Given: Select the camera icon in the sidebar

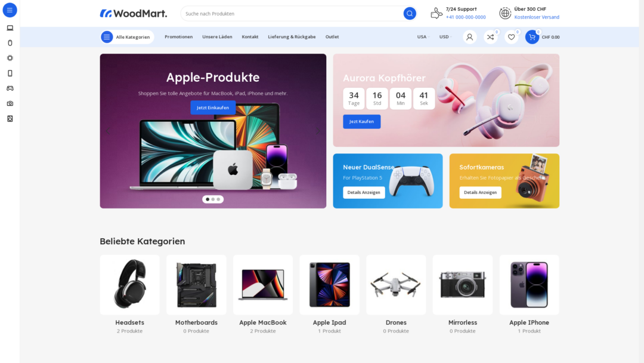Looking at the screenshot, I should pos(10,104).
